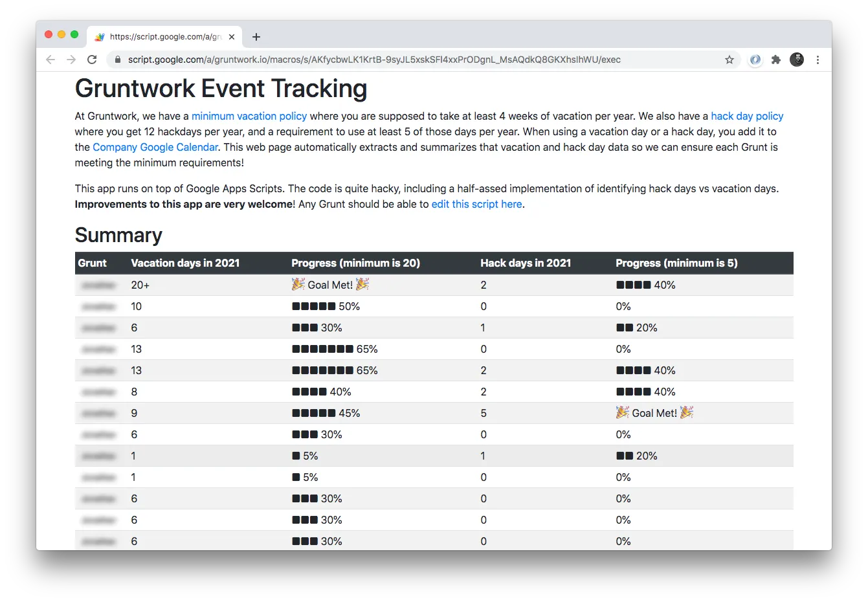Focus the address bar URL
868x602 pixels.
(374, 60)
